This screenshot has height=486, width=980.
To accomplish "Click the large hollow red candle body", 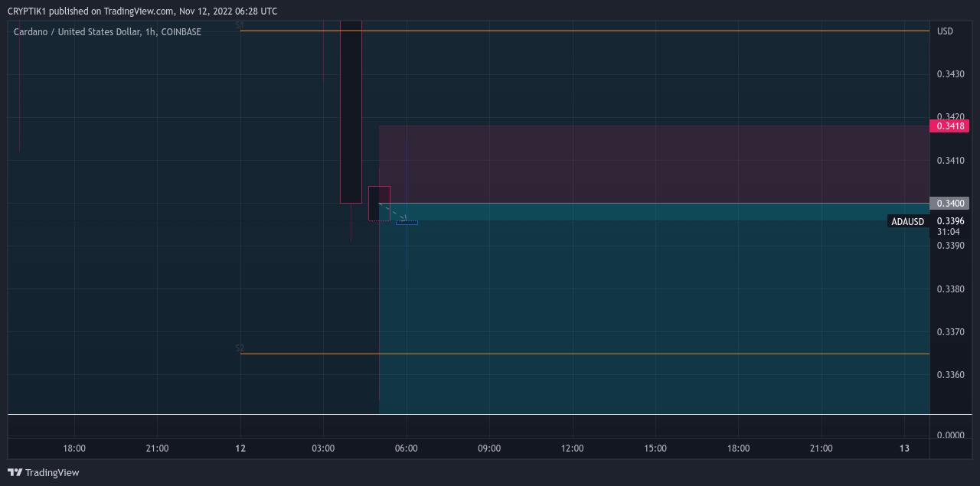I will [x=351, y=112].
